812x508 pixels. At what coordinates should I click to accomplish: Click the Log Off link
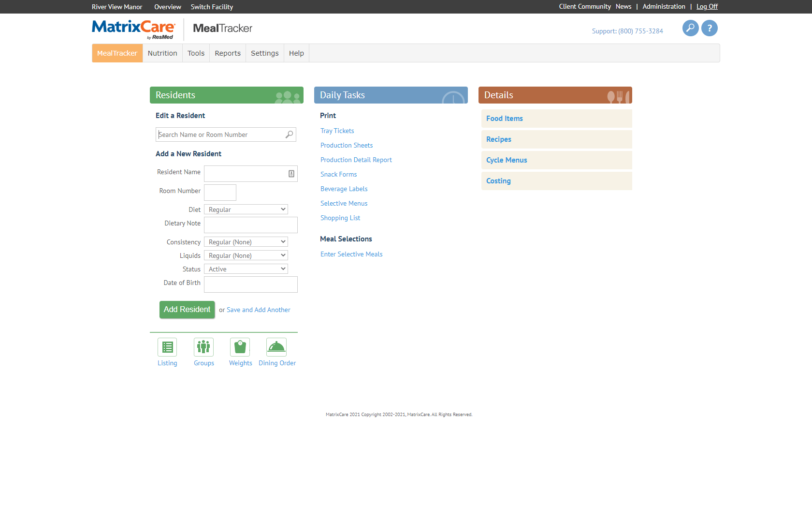pyautogui.click(x=707, y=6)
